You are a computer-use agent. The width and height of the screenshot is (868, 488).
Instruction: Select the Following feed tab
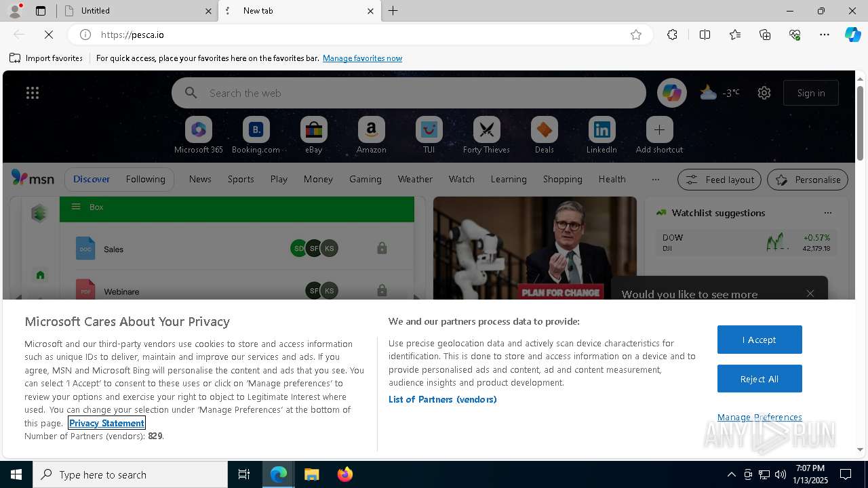[145, 179]
